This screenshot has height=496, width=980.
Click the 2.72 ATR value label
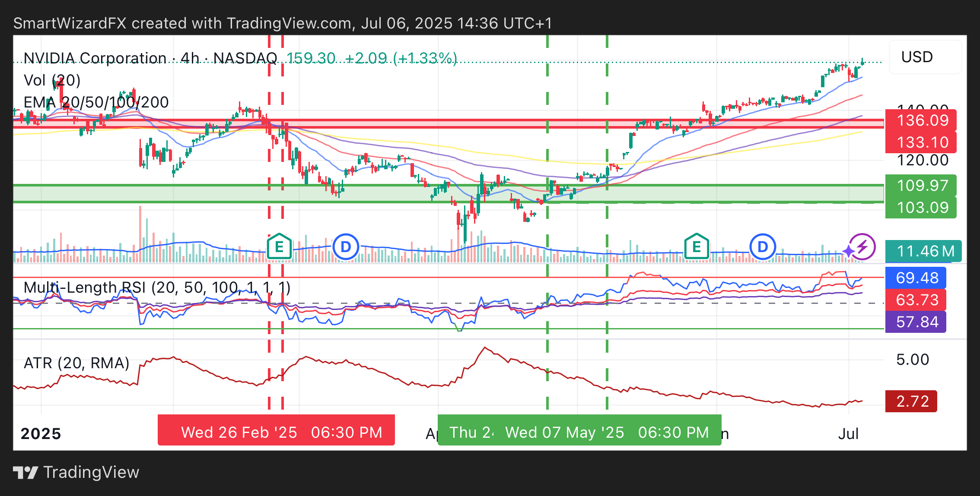911,401
